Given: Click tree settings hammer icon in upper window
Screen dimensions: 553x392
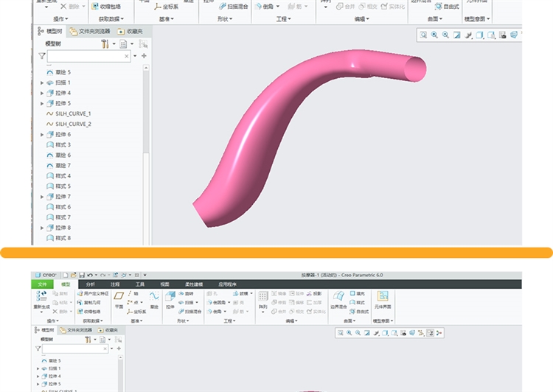Looking at the screenshot, I should pos(105,43).
